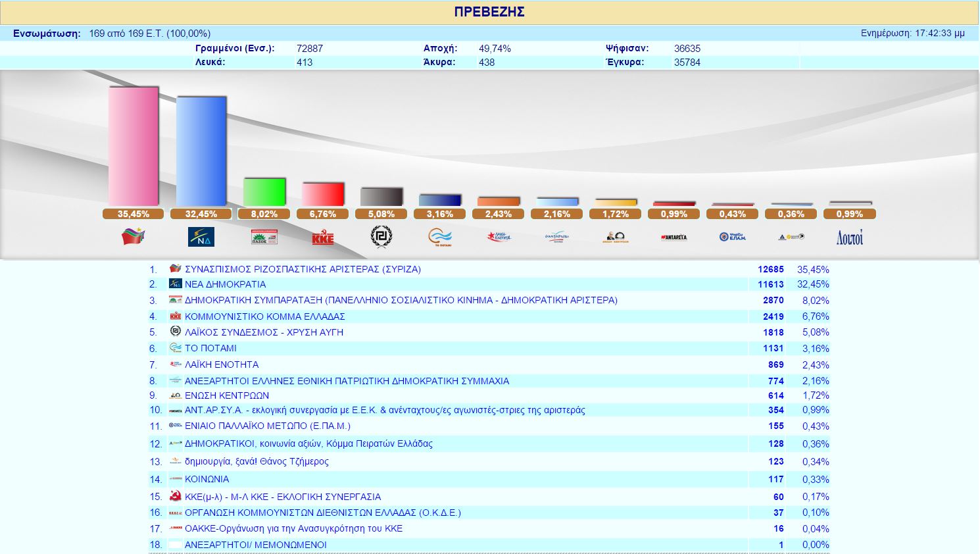Click the 35,45% label under the pink bar
This screenshot has height=554, width=980.
click(x=134, y=214)
